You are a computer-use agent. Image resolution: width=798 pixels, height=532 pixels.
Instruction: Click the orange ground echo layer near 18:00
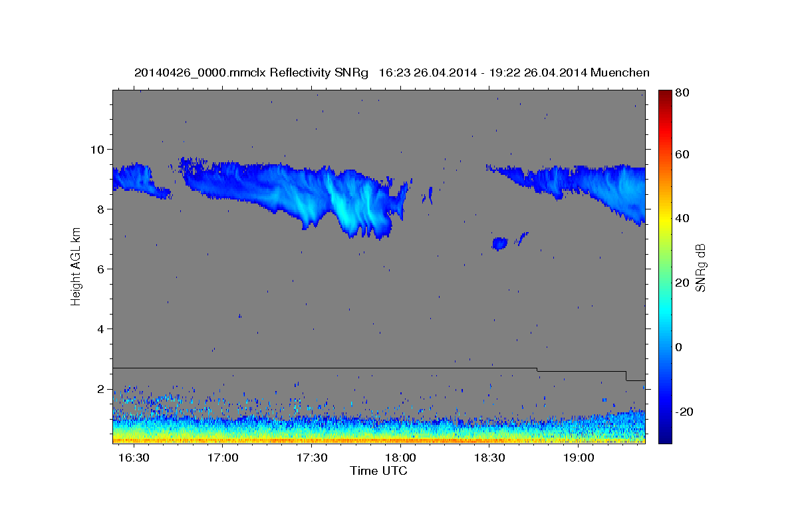point(401,440)
